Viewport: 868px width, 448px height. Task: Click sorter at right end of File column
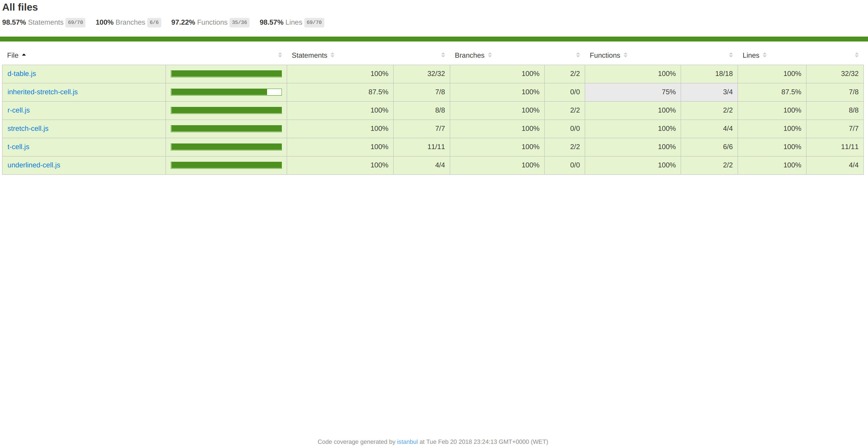(x=280, y=55)
